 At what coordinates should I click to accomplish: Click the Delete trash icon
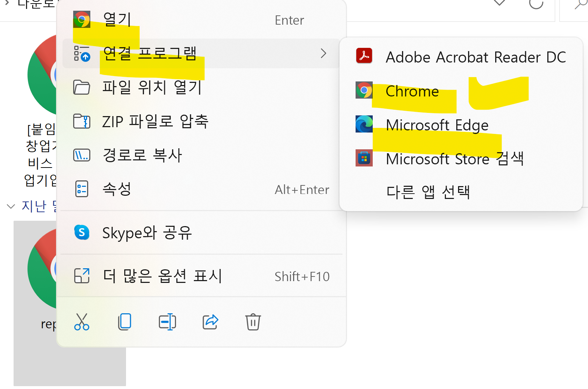pos(253,322)
